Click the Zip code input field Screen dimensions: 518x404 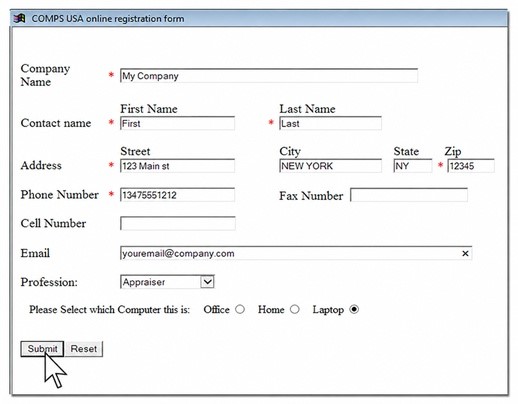[471, 166]
